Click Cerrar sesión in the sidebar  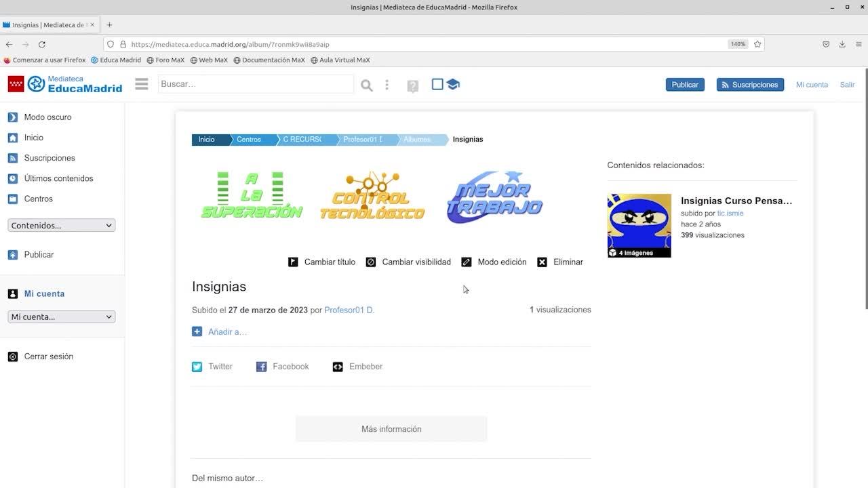coord(41,357)
